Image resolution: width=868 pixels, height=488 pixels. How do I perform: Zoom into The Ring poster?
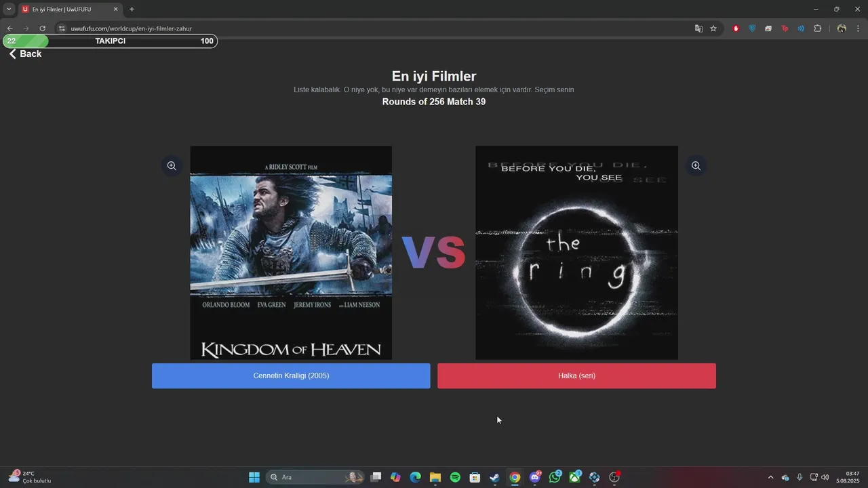(x=696, y=166)
